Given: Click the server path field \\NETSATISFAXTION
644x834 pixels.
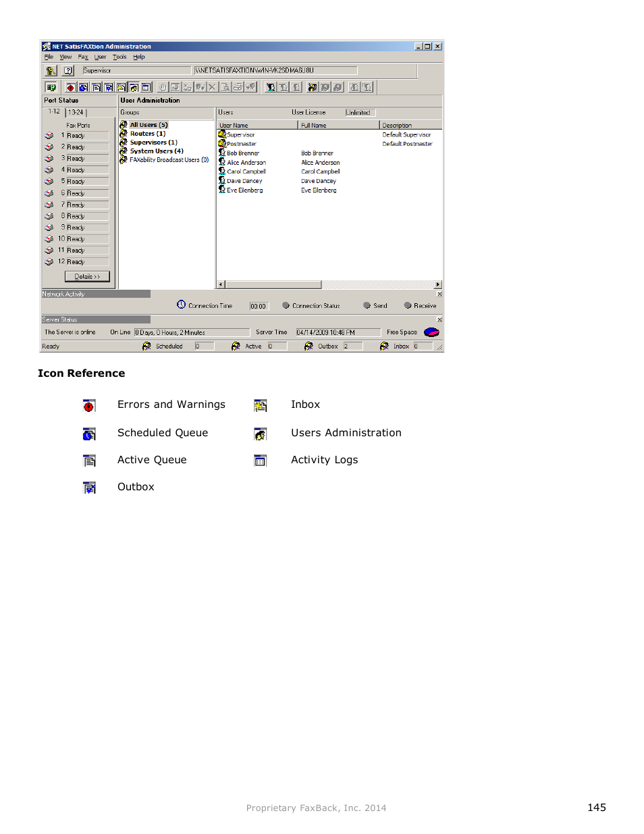Looking at the screenshot, I should (275, 70).
